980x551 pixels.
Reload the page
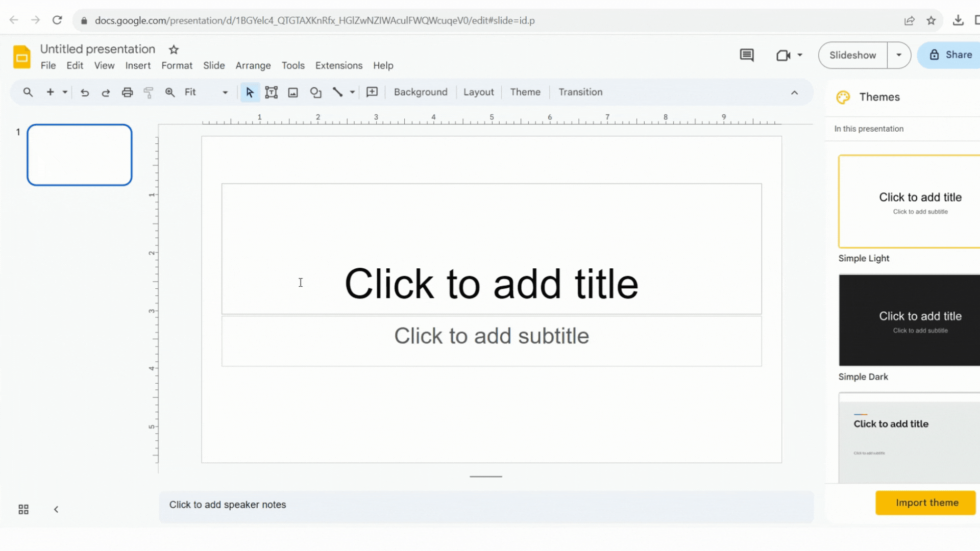[x=57, y=20]
